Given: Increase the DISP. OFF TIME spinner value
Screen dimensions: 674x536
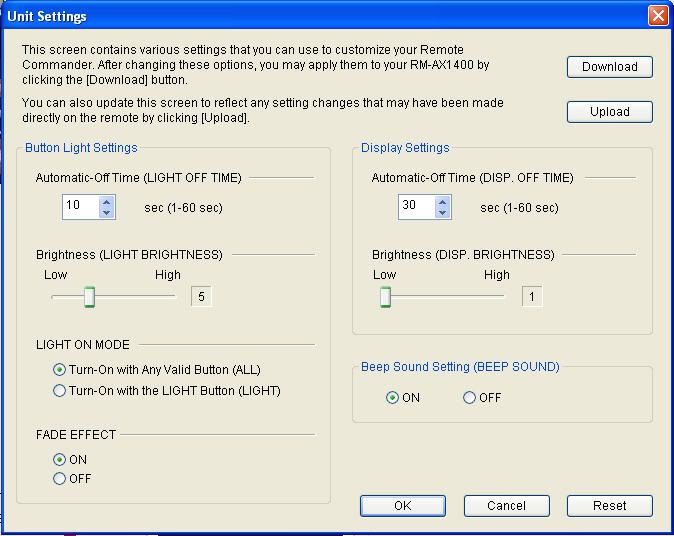Looking at the screenshot, I should [442, 201].
